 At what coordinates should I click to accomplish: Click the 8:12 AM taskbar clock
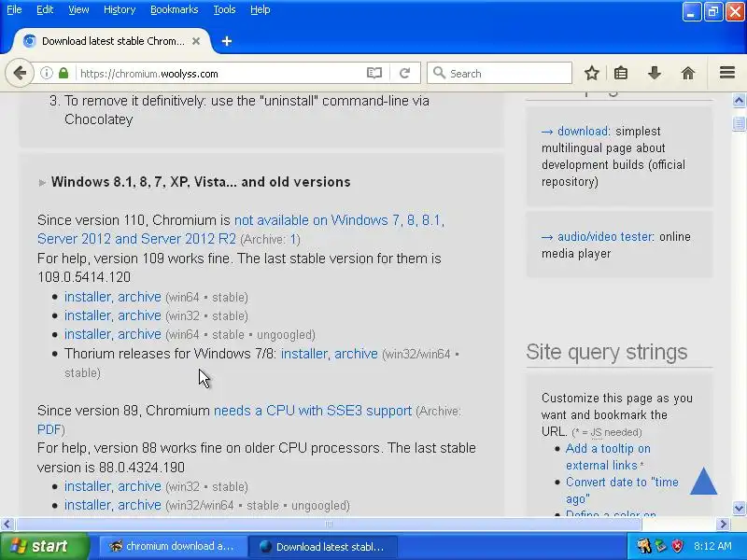point(712,546)
